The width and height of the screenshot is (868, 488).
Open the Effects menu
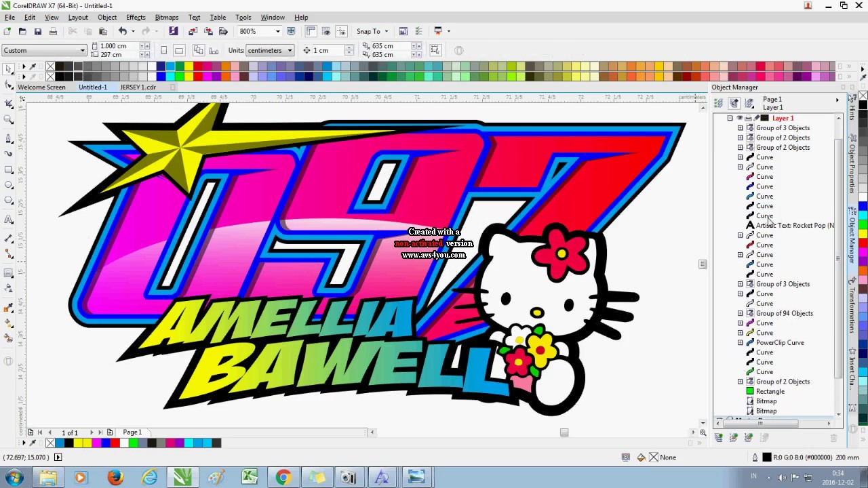136,17
